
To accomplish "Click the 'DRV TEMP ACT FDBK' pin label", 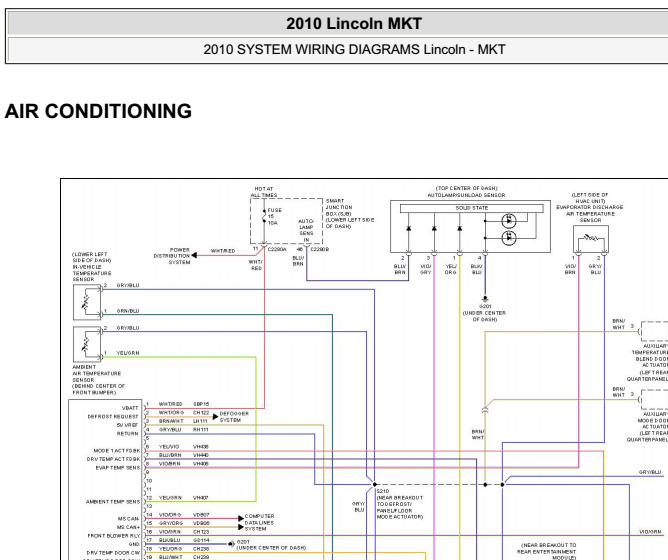I will (x=113, y=459).
